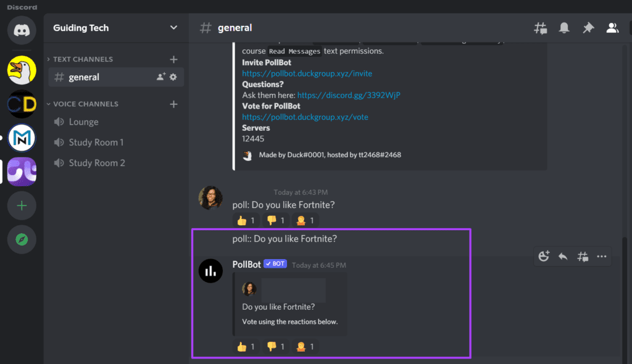Click thumbs down reaction on PollBot message
This screenshot has width=632, height=364.
pyautogui.click(x=276, y=347)
